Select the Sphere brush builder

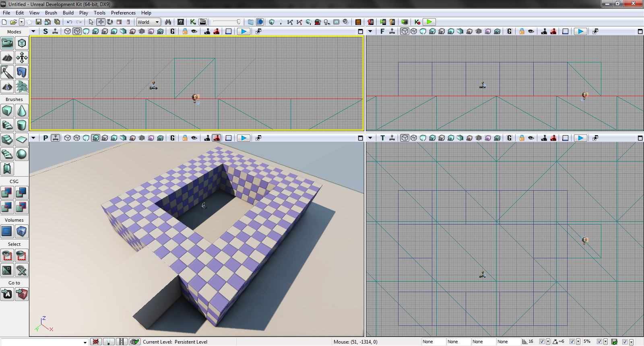[22, 154]
